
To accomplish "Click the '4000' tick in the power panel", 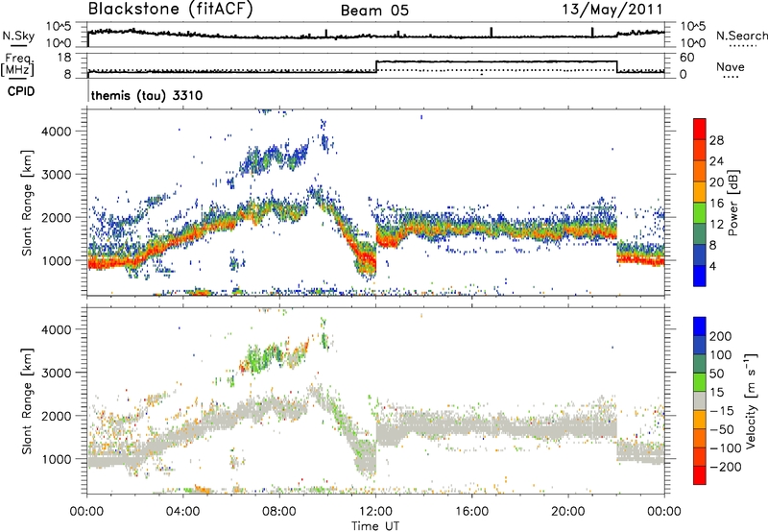I will pyautogui.click(x=57, y=132).
